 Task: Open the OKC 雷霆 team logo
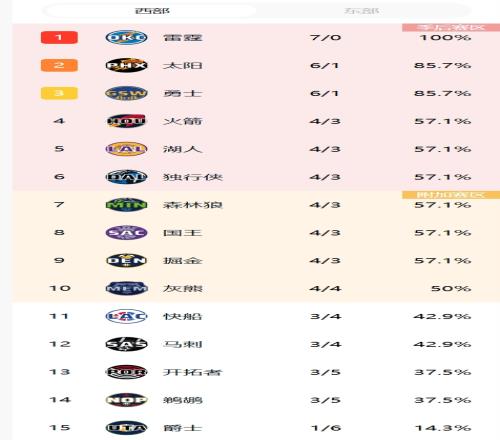click(x=126, y=37)
